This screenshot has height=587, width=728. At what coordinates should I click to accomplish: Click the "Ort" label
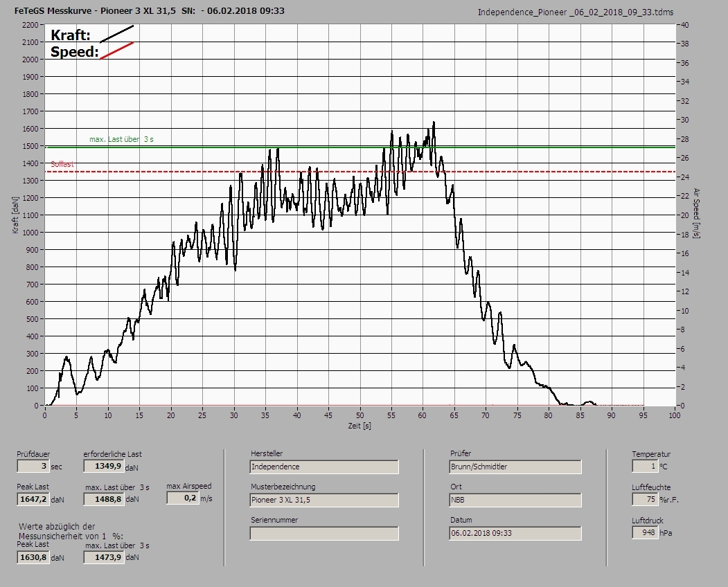tap(456, 487)
